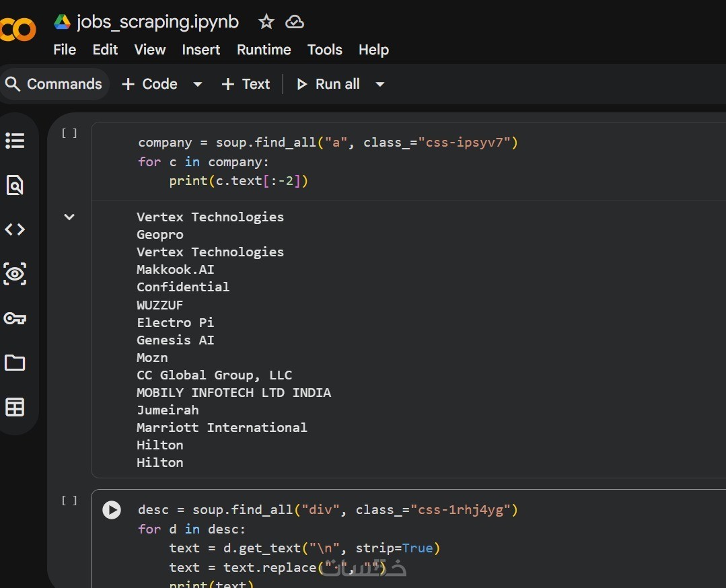726x588 pixels.
Task: Open Find and replace sidebar icon
Action: point(15,185)
